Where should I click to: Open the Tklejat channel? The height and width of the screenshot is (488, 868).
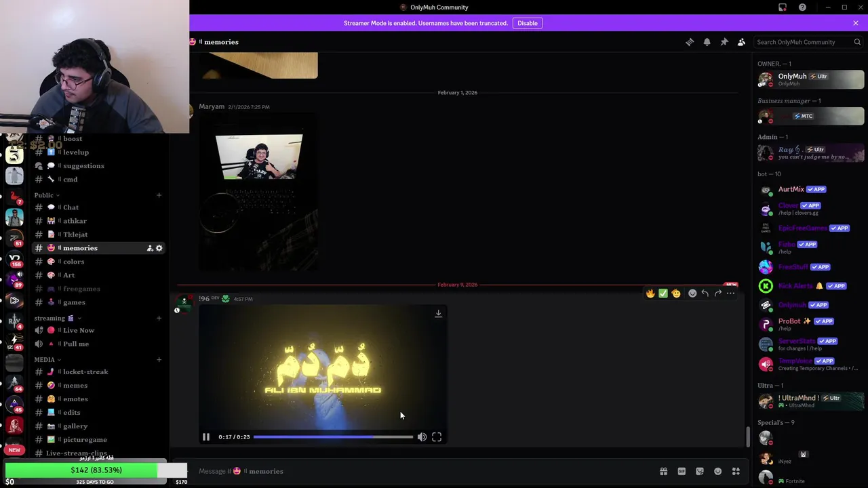click(98, 235)
